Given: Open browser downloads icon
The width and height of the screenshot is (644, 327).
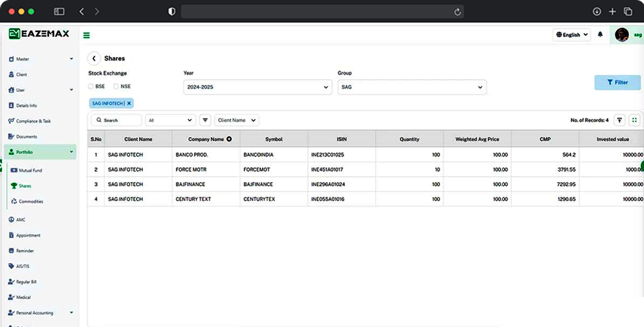Looking at the screenshot, I should click(597, 12).
